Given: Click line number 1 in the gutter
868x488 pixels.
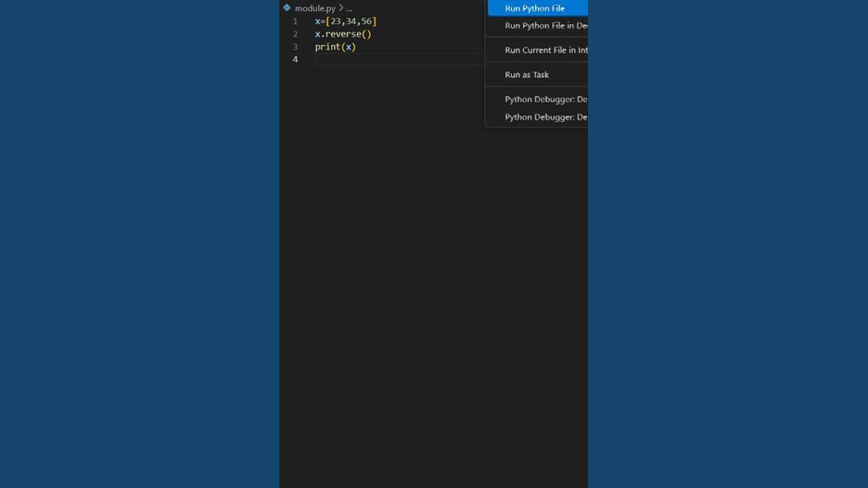Looking at the screenshot, I should pos(295,21).
